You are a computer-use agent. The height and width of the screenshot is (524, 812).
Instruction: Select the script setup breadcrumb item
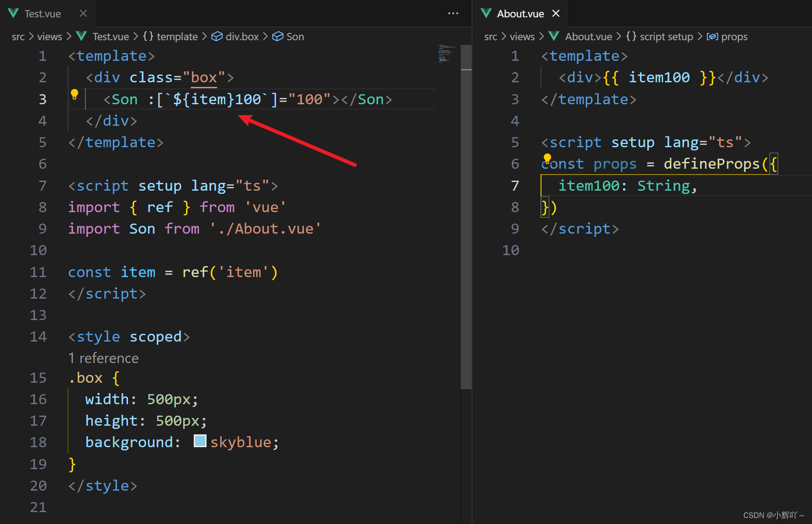[x=666, y=37]
